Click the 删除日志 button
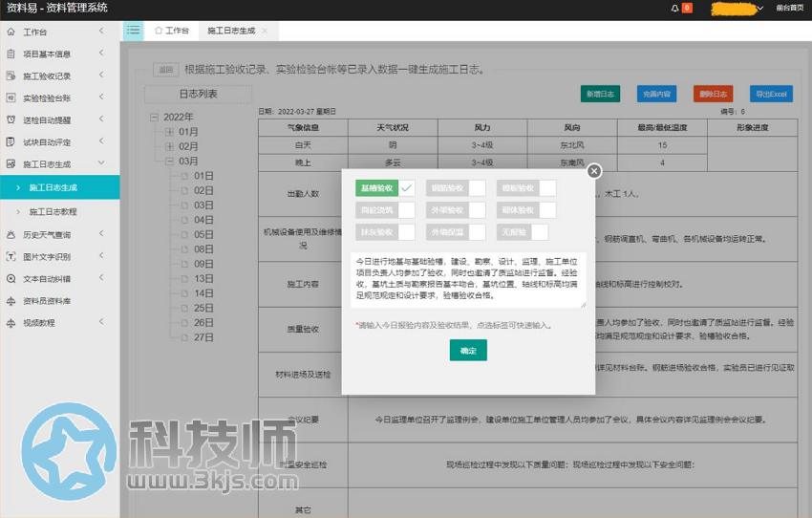The height and width of the screenshot is (518, 812). tap(713, 94)
